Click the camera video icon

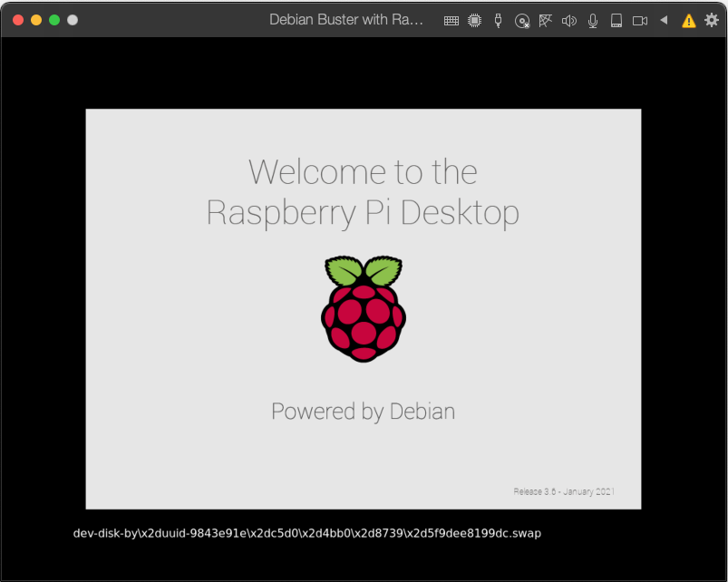tap(640, 21)
